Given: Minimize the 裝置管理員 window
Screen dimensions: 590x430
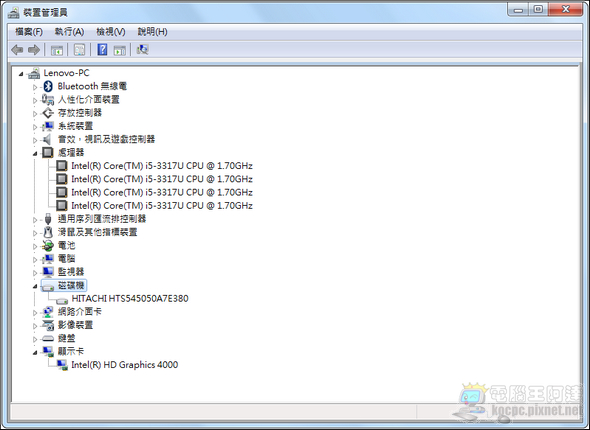Looking at the screenshot, I should pyautogui.click(x=519, y=9).
